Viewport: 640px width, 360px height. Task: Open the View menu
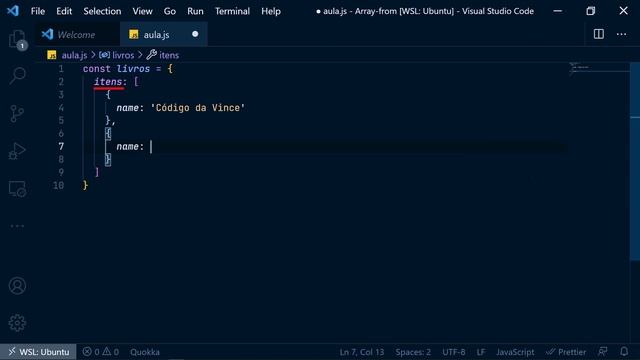point(142,11)
